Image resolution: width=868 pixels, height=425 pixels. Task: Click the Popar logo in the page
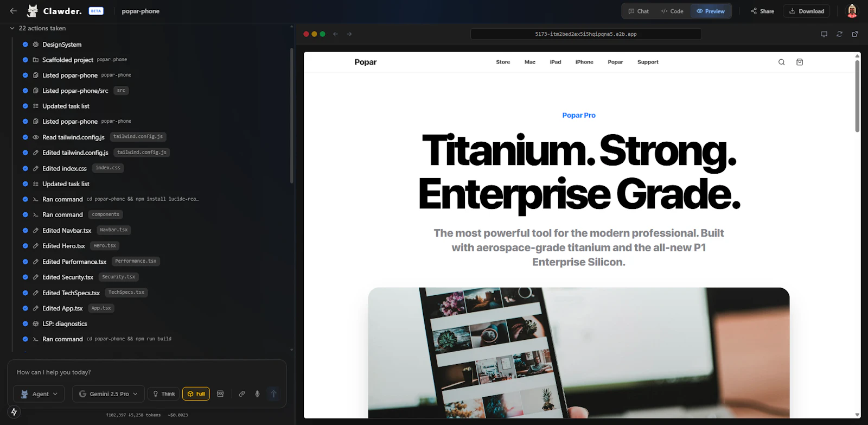tap(366, 62)
